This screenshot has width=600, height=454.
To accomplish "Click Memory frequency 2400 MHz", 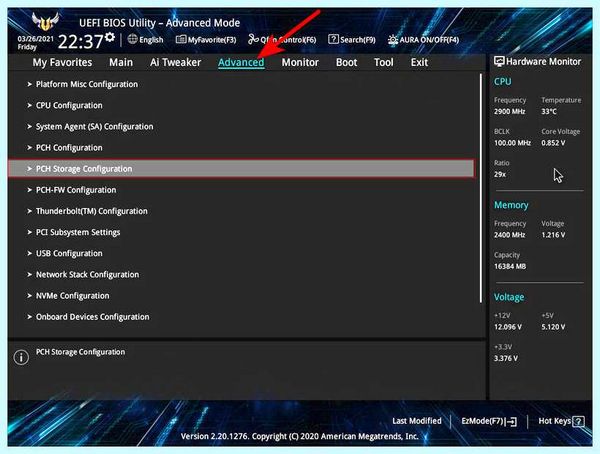I will tap(509, 235).
